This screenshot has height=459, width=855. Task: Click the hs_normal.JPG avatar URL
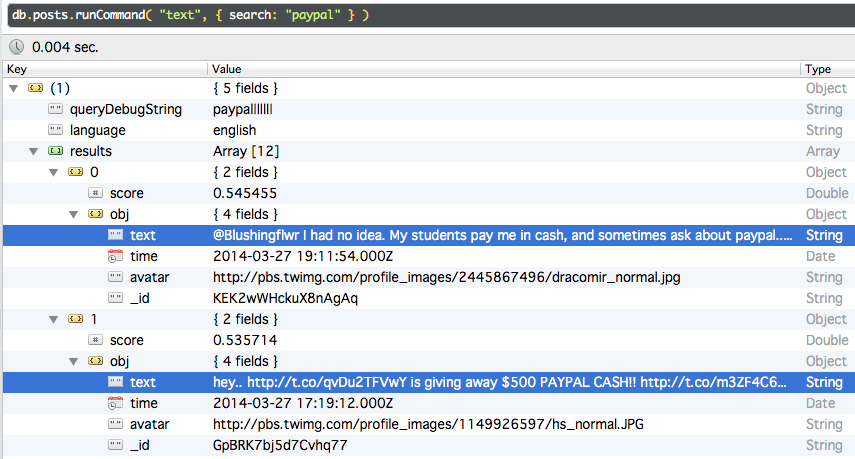[x=428, y=424]
